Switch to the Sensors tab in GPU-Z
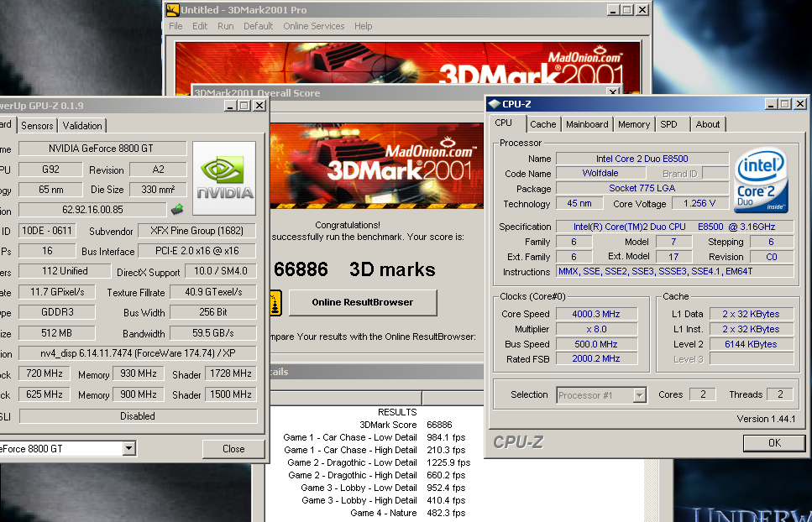Image resolution: width=812 pixels, height=522 pixels. (37, 126)
